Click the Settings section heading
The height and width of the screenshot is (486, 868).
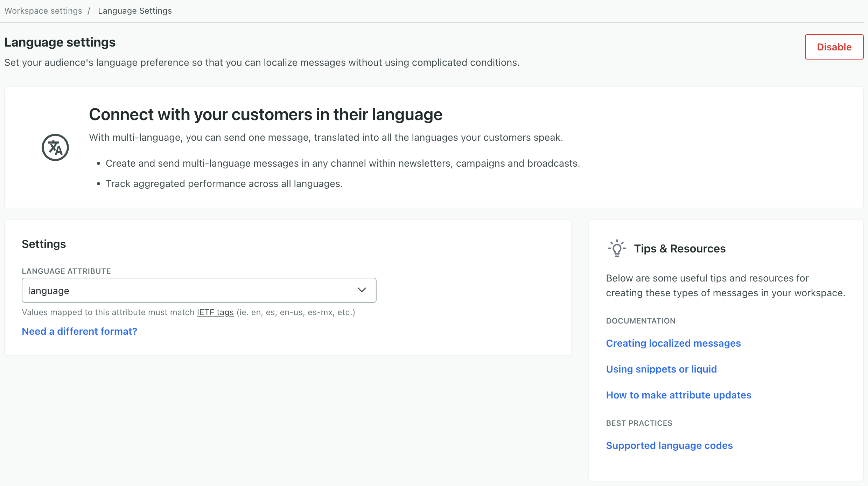pyautogui.click(x=44, y=244)
